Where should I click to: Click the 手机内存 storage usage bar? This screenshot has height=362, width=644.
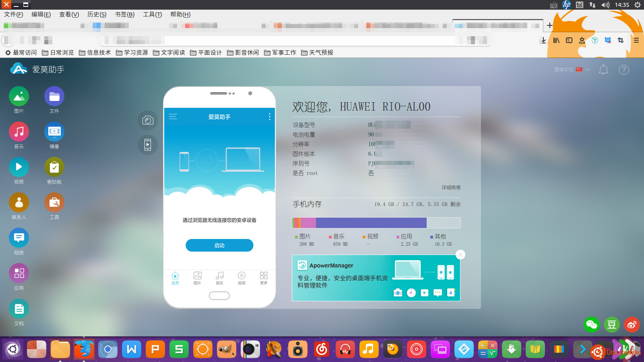tap(376, 223)
